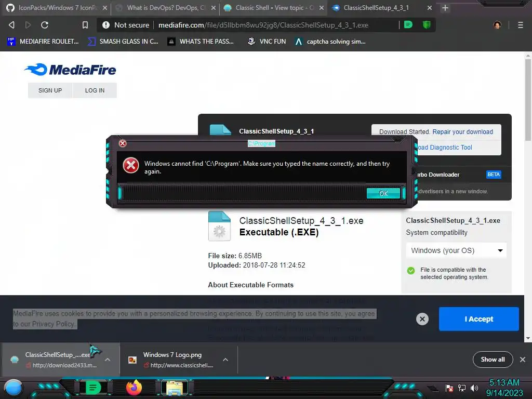This screenshot has width=532, height=399.
Task: Click the File size 6.85MB text
Action: (x=235, y=256)
